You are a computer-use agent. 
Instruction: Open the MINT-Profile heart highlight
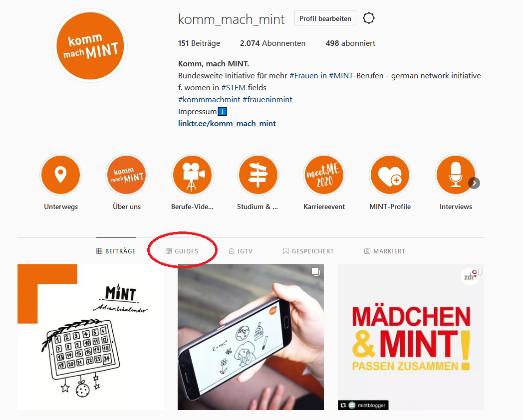(x=390, y=175)
